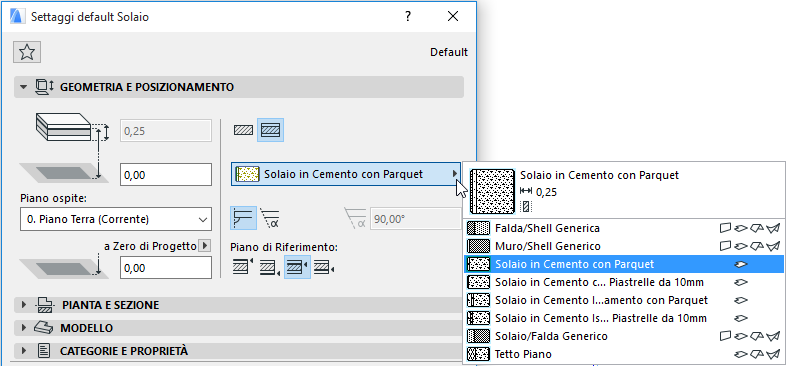Image resolution: width=787 pixels, height=366 pixels.
Task: Click slab usage icon in Falda/Shell Generica row
Action: 741,228
